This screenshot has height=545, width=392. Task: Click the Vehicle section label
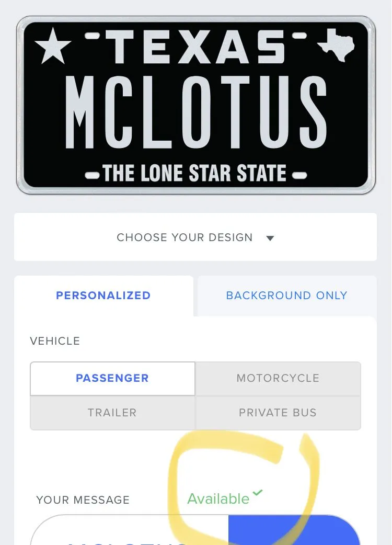click(x=55, y=341)
